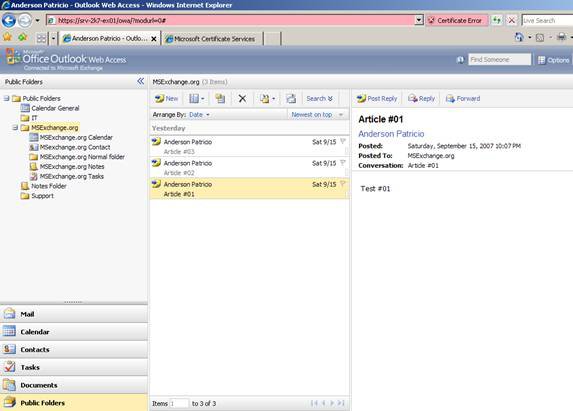Collapse the MSExchange.org tree node
Screen dimensions: 573x411
click(x=15, y=128)
